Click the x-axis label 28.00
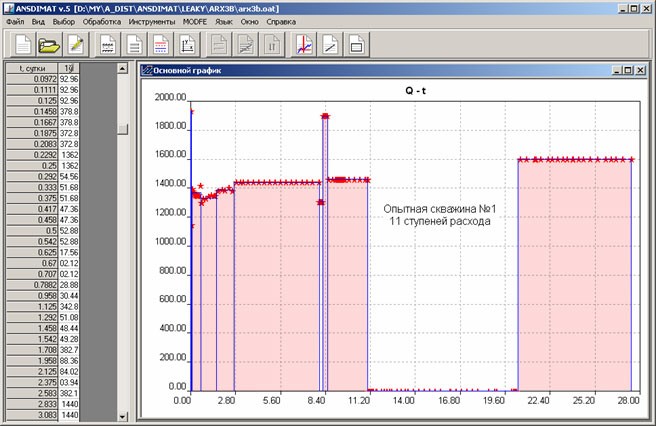 (x=628, y=400)
